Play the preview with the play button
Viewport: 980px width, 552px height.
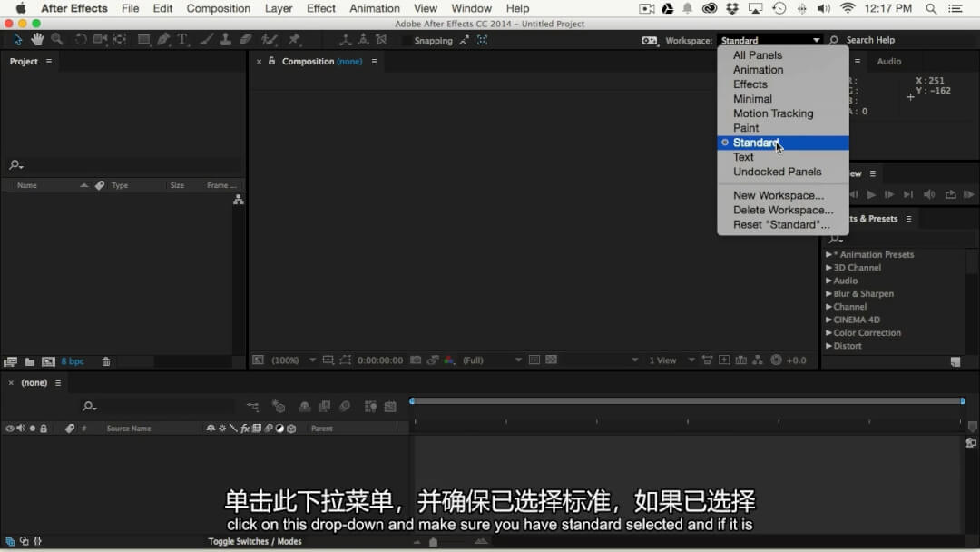pos(870,195)
